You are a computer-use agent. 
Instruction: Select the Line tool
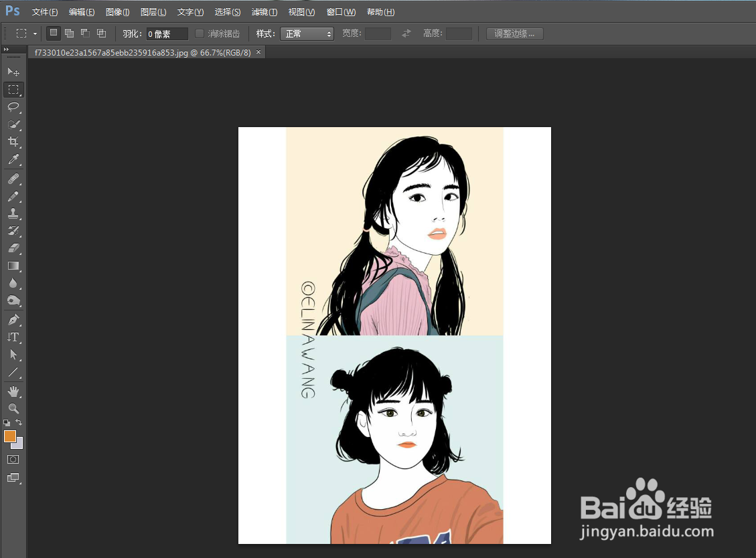click(x=13, y=372)
